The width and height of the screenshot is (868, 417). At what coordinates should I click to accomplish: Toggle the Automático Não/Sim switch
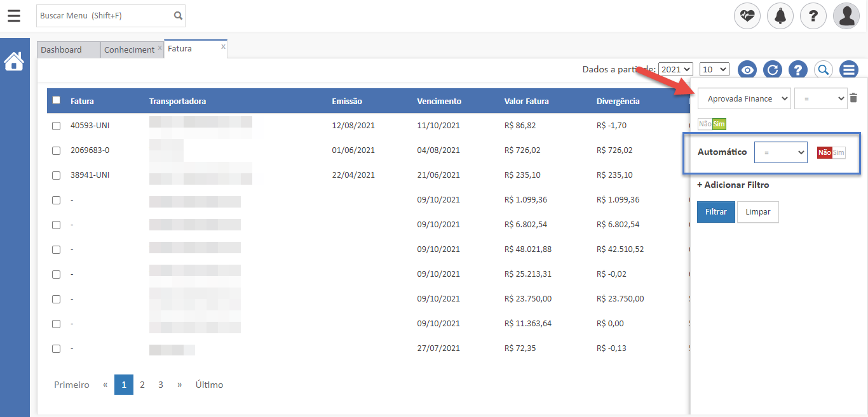click(831, 152)
